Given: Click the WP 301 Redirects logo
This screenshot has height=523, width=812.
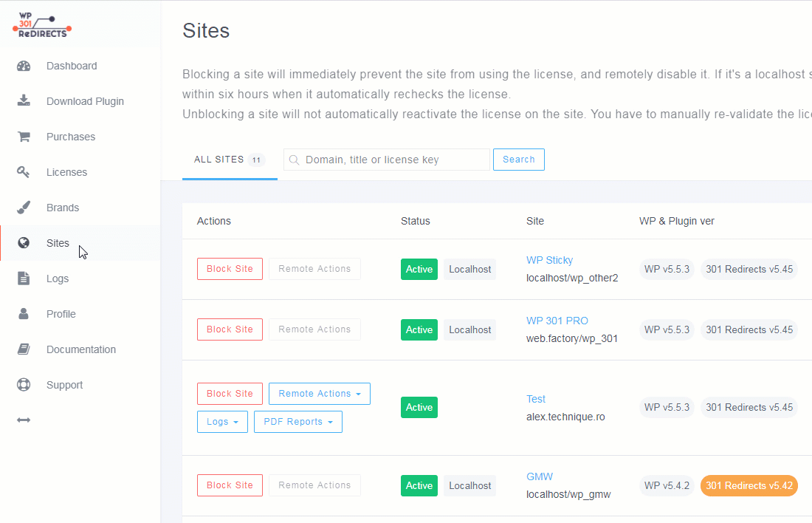Looking at the screenshot, I should (x=42, y=25).
